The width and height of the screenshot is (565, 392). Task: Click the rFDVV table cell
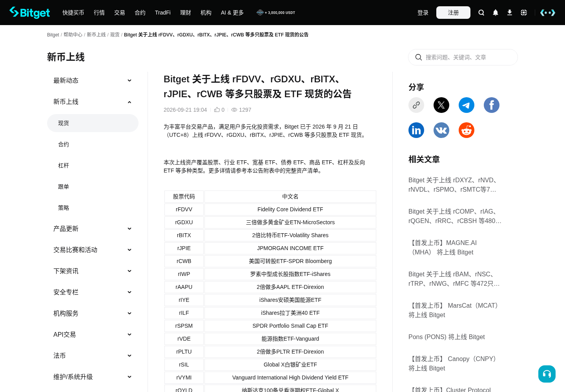tap(184, 209)
